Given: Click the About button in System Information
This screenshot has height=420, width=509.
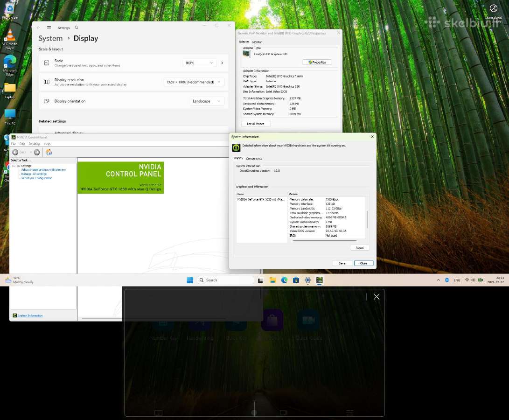Looking at the screenshot, I should tap(360, 247).
